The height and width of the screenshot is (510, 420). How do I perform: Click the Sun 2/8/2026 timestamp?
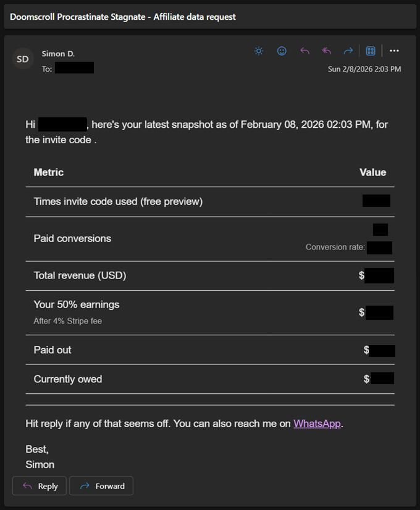click(x=364, y=69)
